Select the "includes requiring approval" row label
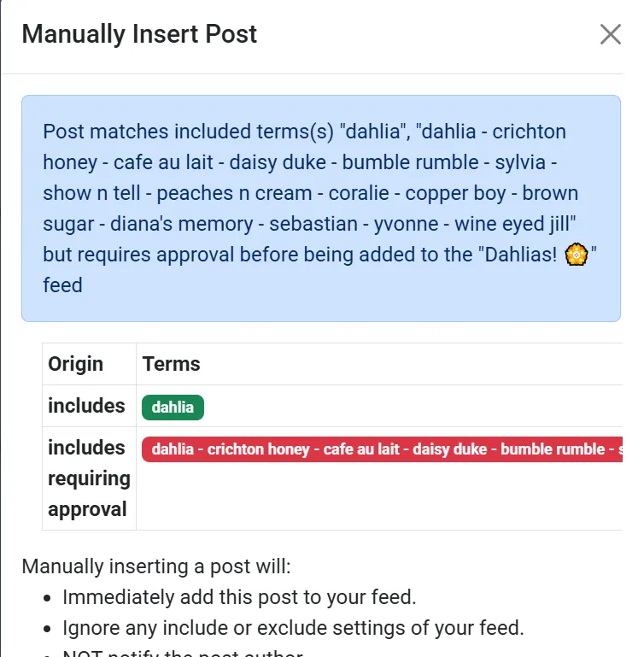The height and width of the screenshot is (657, 644). click(89, 478)
